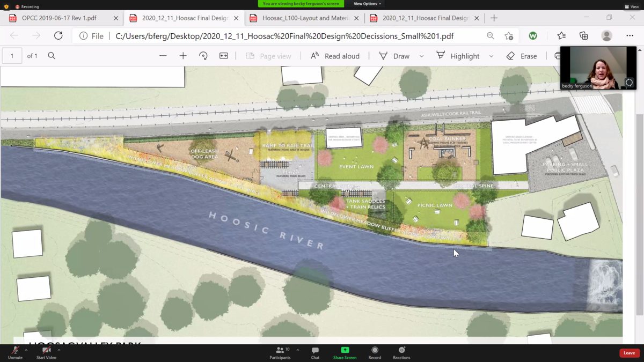Viewport: 644px width, 362px height.
Task: Add this page to favorites
Action: (509, 36)
